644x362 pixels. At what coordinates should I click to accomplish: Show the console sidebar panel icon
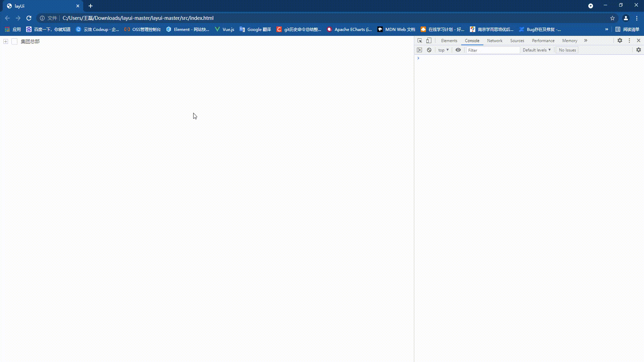(419, 50)
